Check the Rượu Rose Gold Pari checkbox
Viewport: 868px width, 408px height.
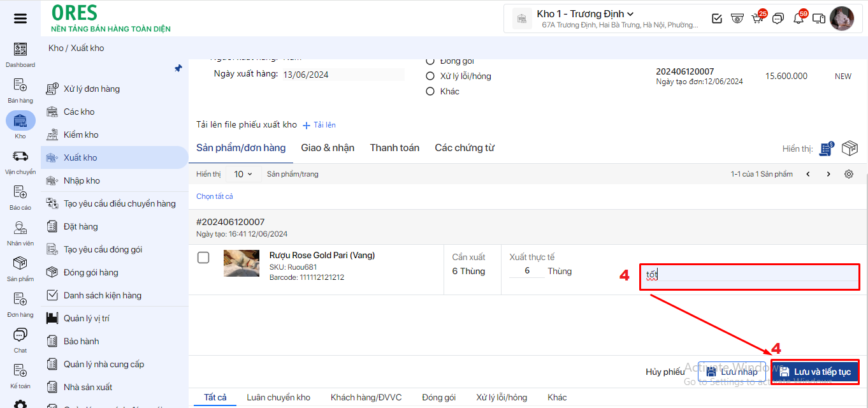click(x=203, y=258)
